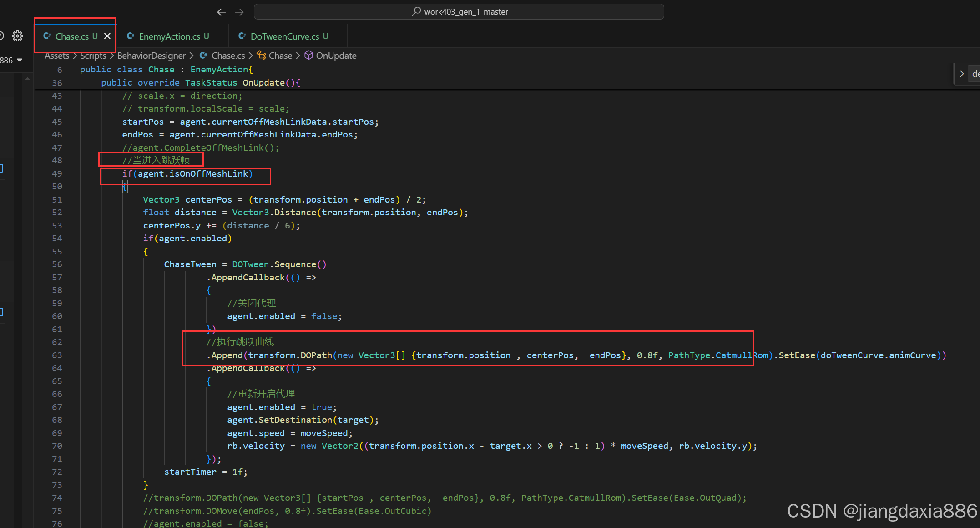Click the forward navigation arrow
Image resolution: width=980 pixels, height=528 pixels.
pyautogui.click(x=239, y=12)
